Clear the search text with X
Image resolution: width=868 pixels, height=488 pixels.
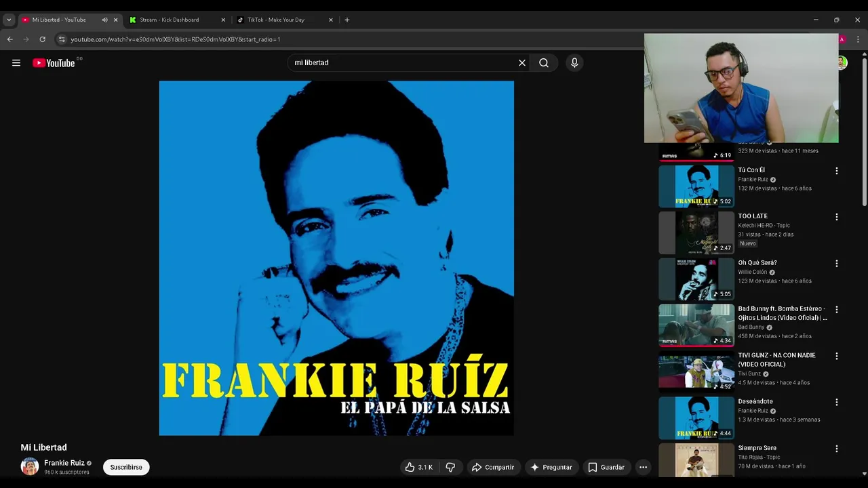522,63
